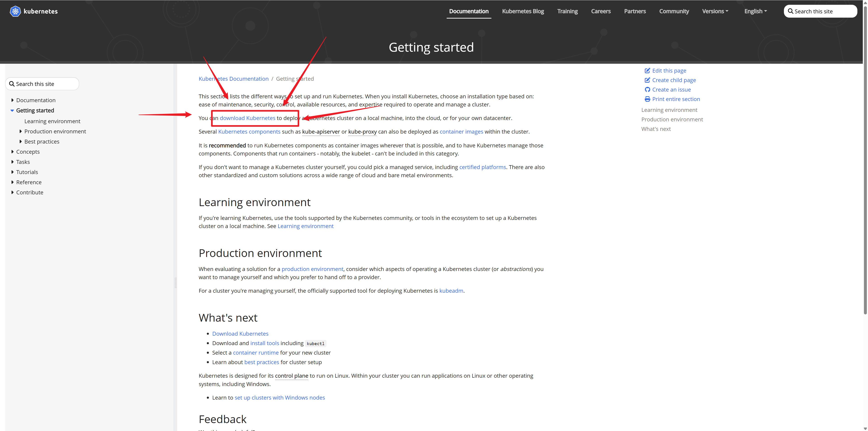The image size is (868, 431).
Task: Select the Getting started sidebar item
Action: click(35, 111)
